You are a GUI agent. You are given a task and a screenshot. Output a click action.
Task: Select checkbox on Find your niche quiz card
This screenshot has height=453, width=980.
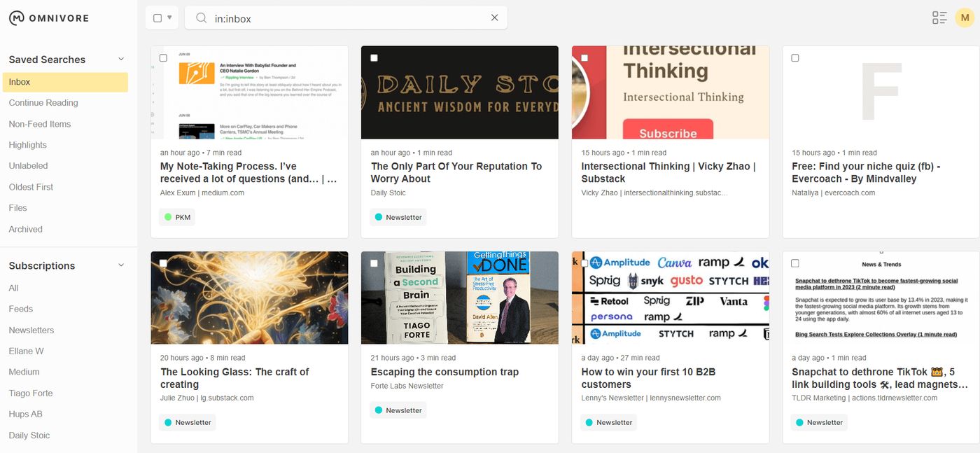(x=794, y=58)
